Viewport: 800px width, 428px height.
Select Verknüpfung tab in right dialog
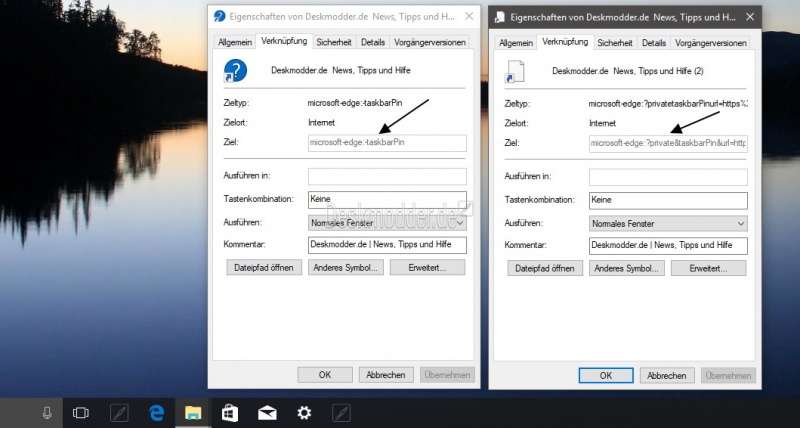[x=565, y=42]
